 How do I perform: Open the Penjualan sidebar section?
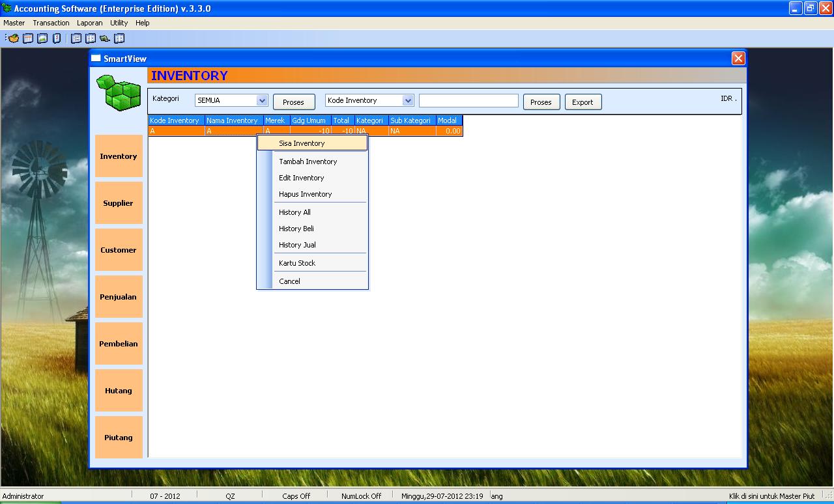pos(119,297)
